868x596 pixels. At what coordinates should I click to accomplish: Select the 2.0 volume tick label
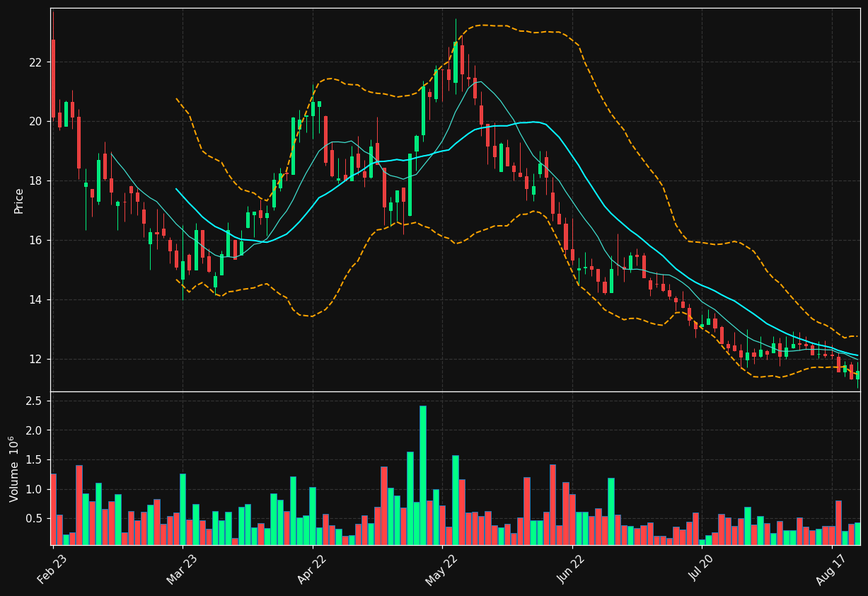(35, 430)
